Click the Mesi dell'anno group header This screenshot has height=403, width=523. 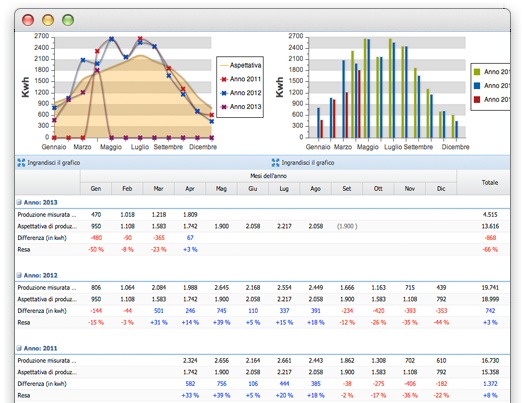268,176
